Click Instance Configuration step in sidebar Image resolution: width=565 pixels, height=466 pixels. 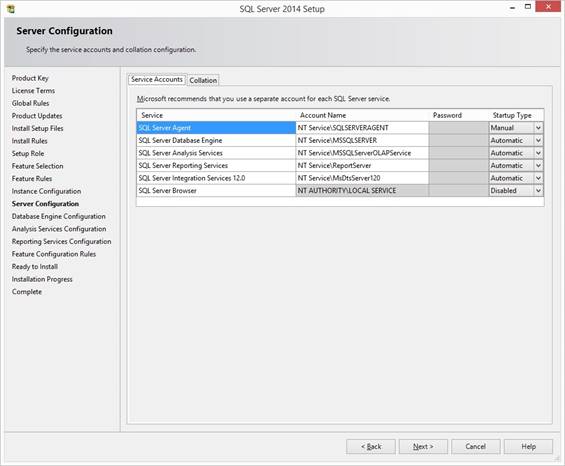click(x=46, y=191)
